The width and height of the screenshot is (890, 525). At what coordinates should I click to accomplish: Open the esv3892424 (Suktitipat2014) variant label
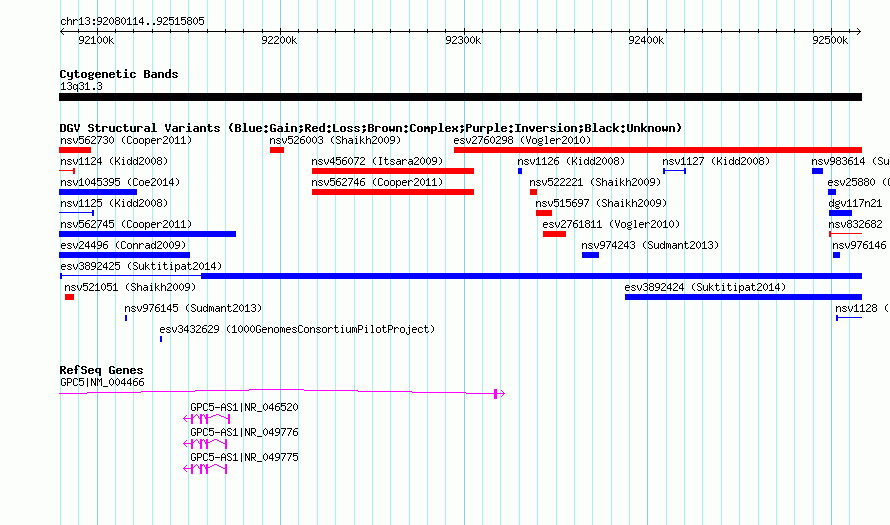tap(705, 287)
